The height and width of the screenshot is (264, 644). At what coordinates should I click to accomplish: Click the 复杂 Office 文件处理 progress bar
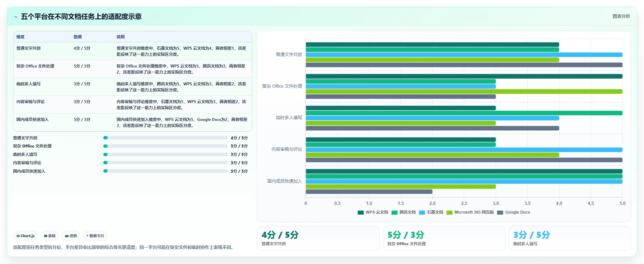click(166, 146)
